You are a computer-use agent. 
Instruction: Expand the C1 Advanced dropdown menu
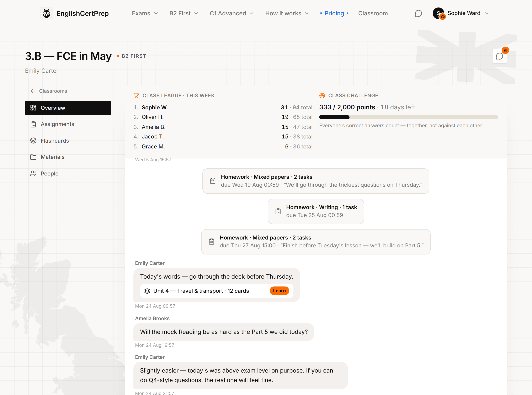coord(231,13)
